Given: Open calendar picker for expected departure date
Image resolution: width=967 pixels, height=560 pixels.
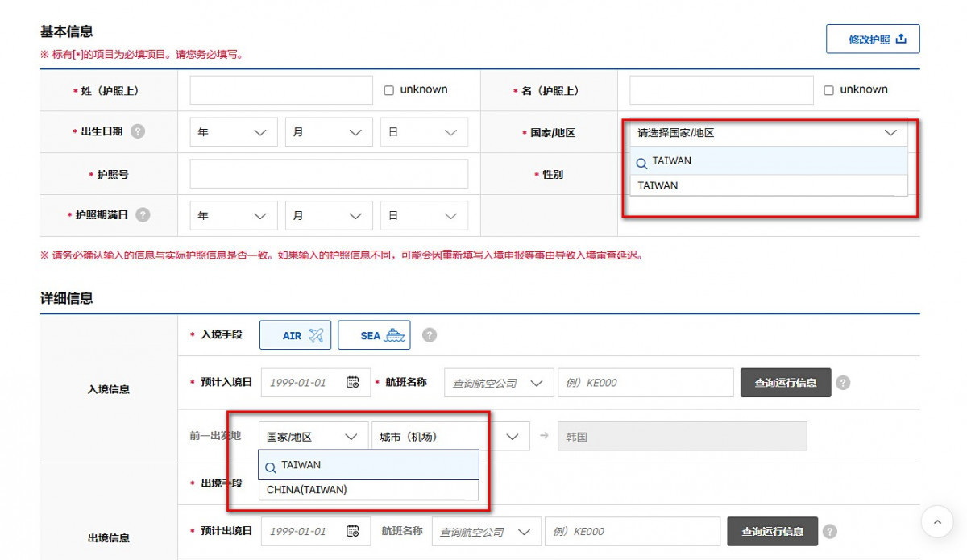Looking at the screenshot, I should point(352,531).
